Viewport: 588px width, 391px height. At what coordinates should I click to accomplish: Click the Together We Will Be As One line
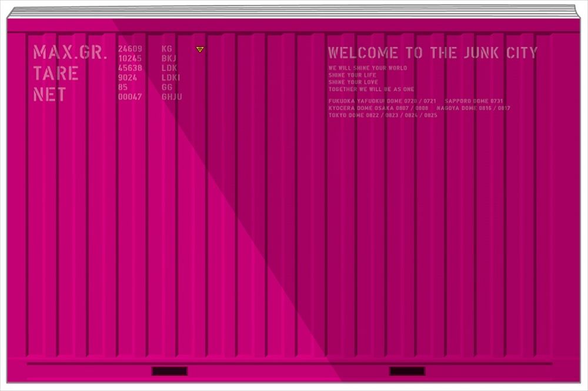pos(371,89)
